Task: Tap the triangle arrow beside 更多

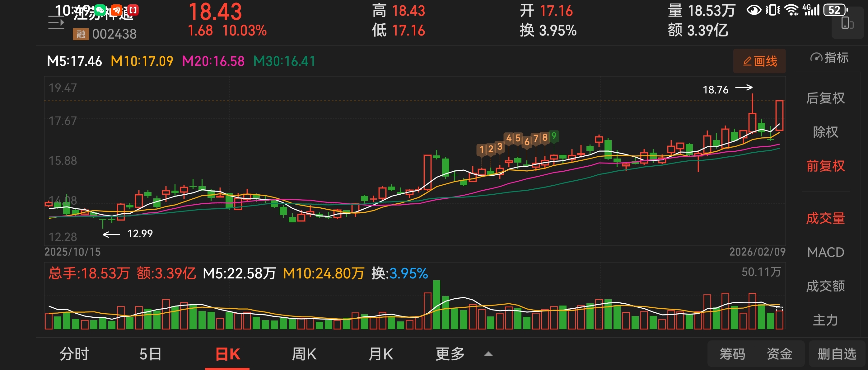Action: (488, 354)
